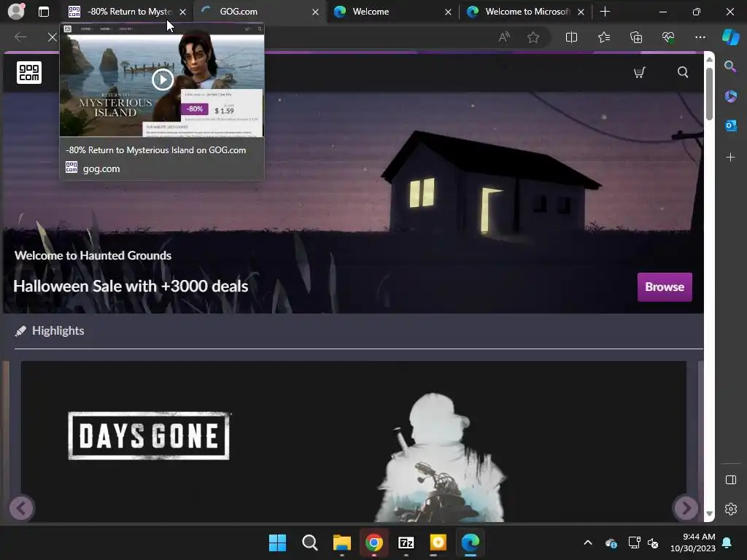Open the Days Gone highlight banner
747x560 pixels.
(x=354, y=441)
